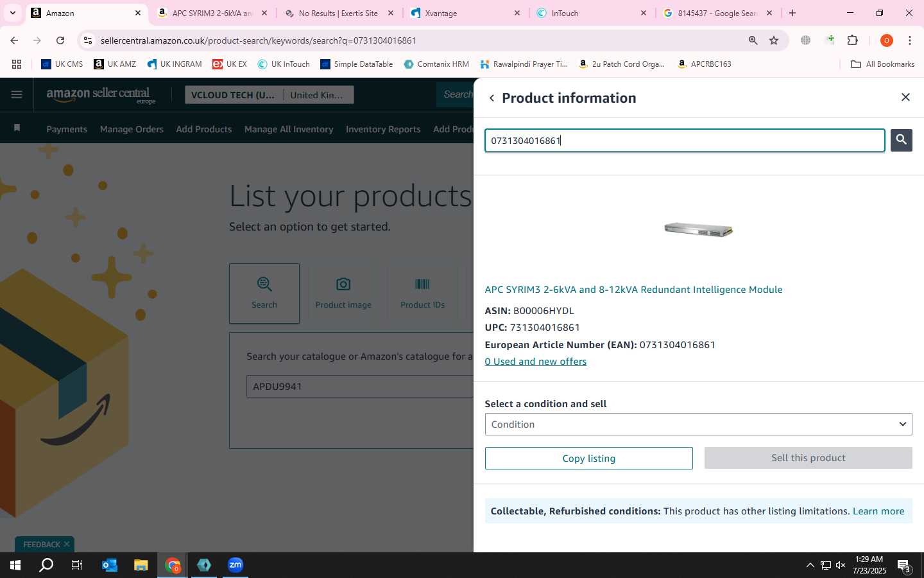Open the Payments menu item
This screenshot has width=924, height=578.
click(x=67, y=129)
